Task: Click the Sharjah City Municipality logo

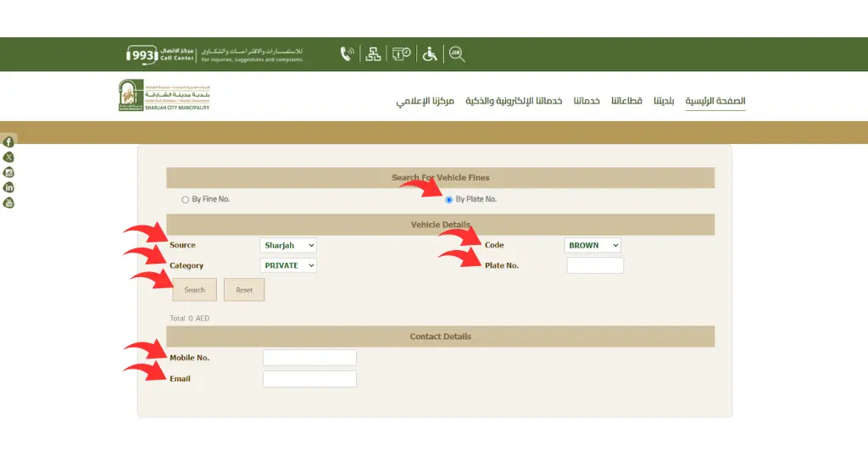Action: [x=164, y=95]
